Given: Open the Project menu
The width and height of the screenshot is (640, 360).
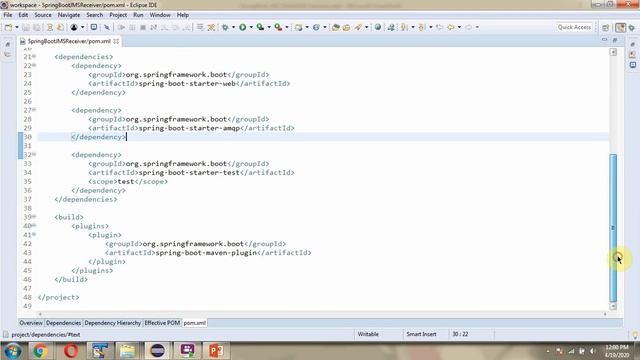Looking at the screenshot, I should pyautogui.click(x=118, y=15).
